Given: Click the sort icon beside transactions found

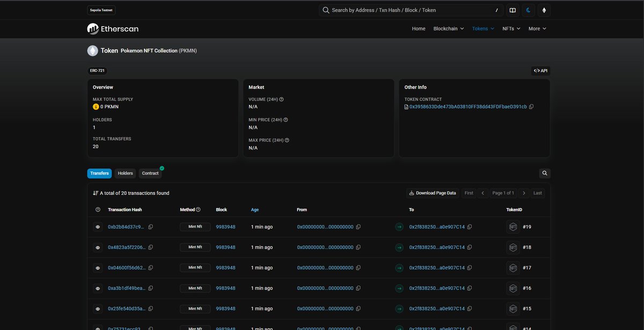Looking at the screenshot, I should coord(96,193).
